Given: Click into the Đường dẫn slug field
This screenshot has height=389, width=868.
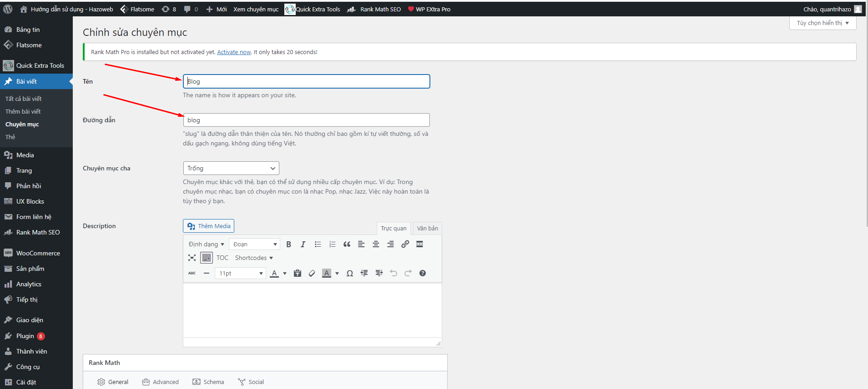Looking at the screenshot, I should (306, 120).
